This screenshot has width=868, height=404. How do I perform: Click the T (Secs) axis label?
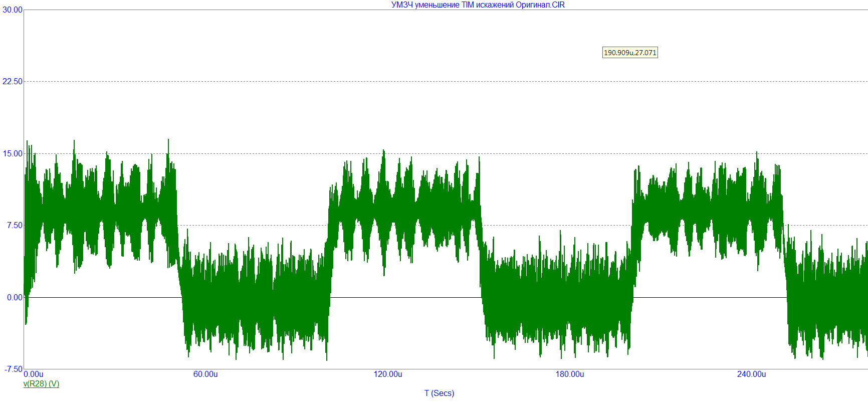[x=439, y=393]
